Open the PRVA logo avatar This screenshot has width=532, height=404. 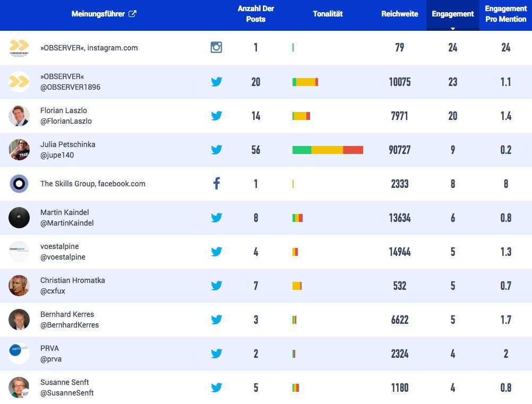pyautogui.click(x=19, y=354)
